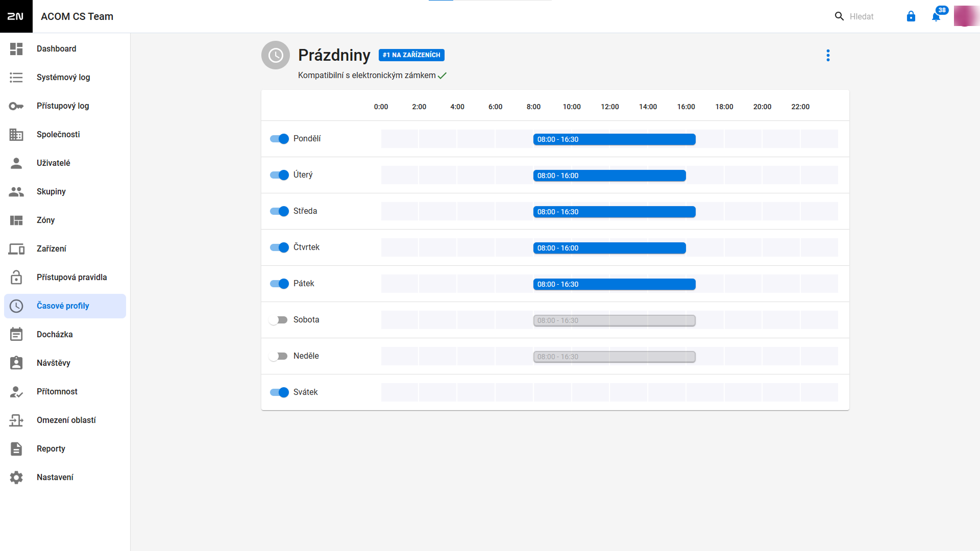The image size is (980, 551).
Task: Click the Reporty document icon
Action: 16,449
